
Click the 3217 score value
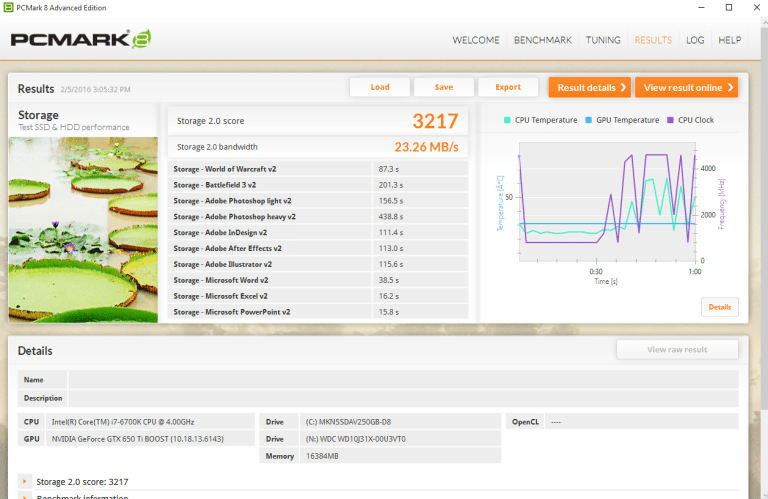[435, 121]
